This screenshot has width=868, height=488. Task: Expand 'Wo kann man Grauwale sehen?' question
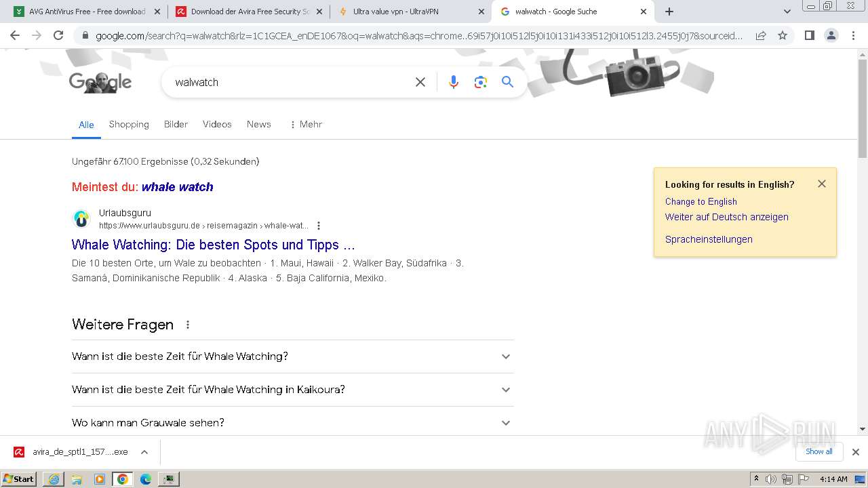293,423
